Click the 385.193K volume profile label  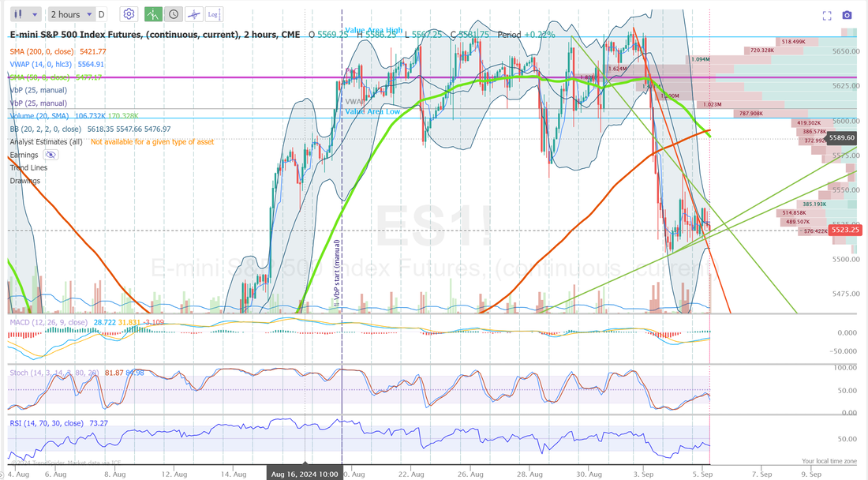[814, 204]
